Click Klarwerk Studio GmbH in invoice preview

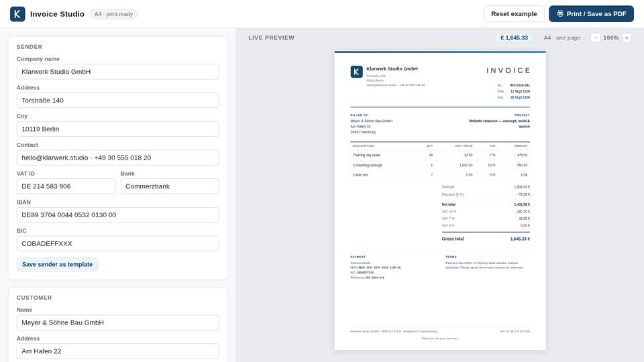[392, 69]
